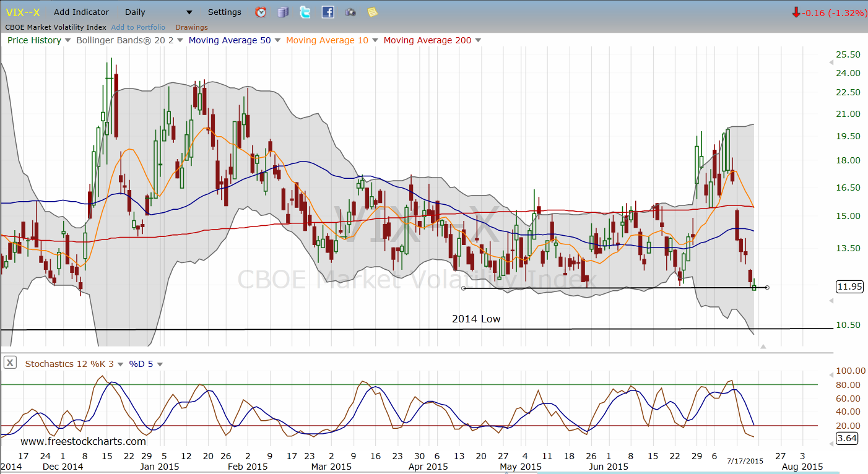868x474 pixels.
Task: Open Moving Average 50 dropdown
Action: pos(278,41)
